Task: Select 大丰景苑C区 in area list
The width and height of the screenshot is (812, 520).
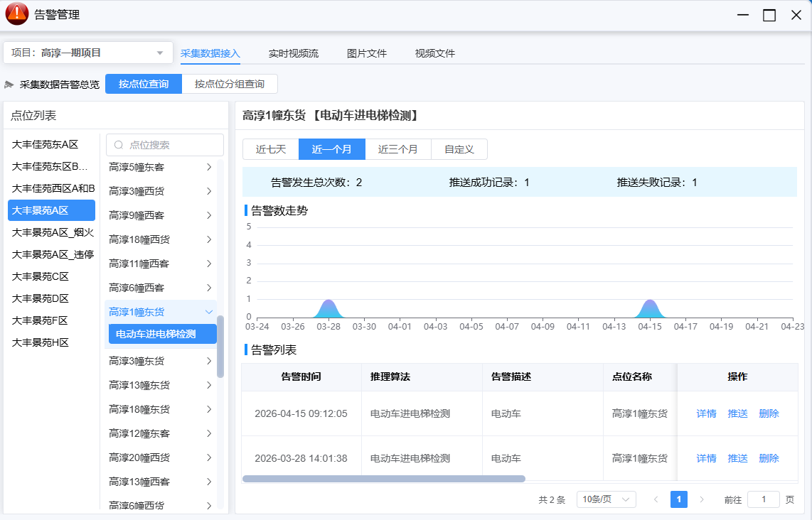Action: (x=51, y=276)
